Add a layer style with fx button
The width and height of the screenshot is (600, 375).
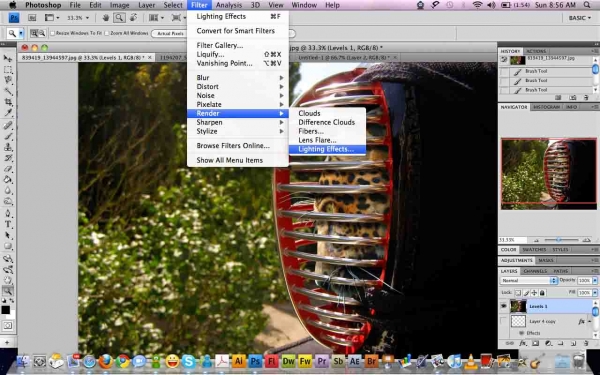tap(523, 344)
